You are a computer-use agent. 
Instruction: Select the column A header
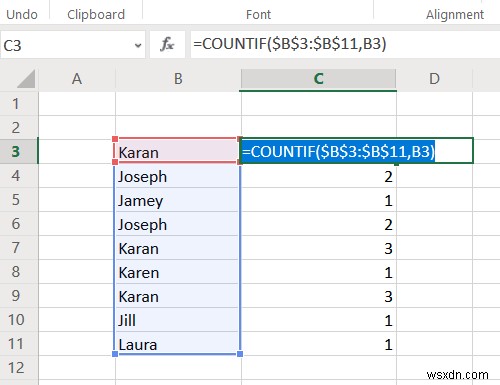[x=77, y=79]
